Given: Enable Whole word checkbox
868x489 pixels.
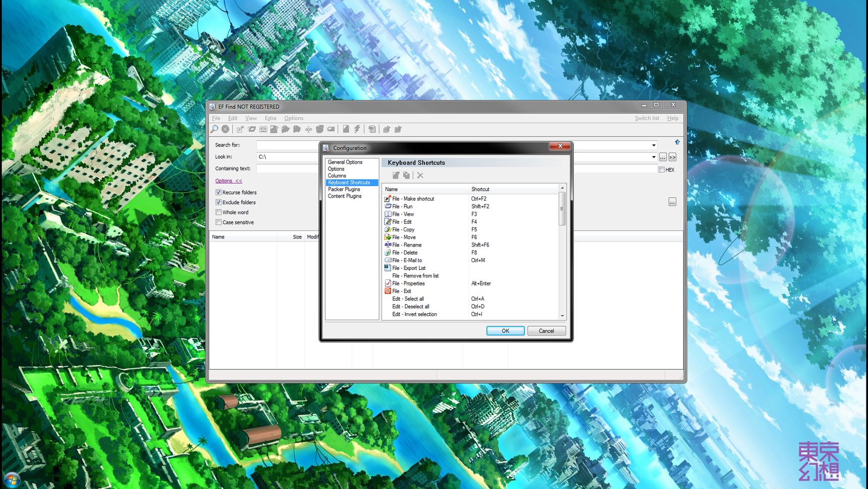Looking at the screenshot, I should 219,213.
